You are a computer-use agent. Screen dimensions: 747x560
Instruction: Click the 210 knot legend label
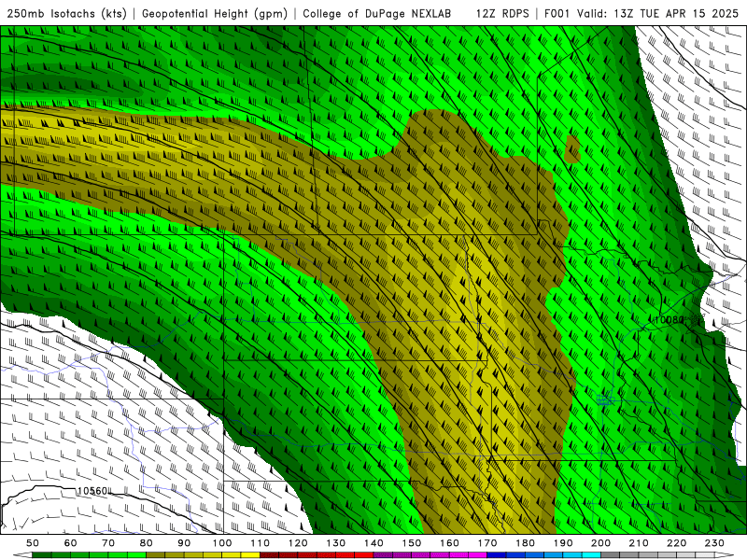click(x=639, y=543)
